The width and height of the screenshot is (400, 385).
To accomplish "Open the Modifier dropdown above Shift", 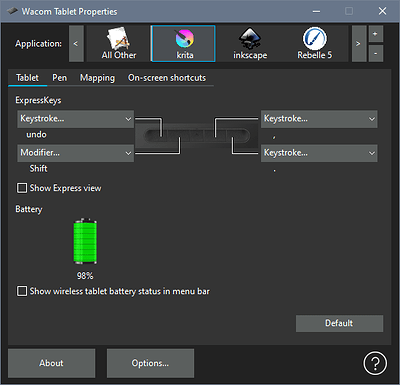I will click(76, 153).
